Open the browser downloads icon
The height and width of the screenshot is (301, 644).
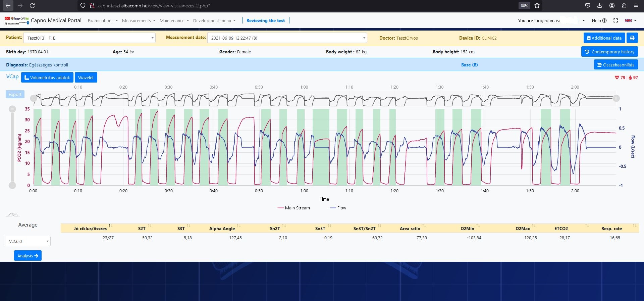(x=600, y=6)
